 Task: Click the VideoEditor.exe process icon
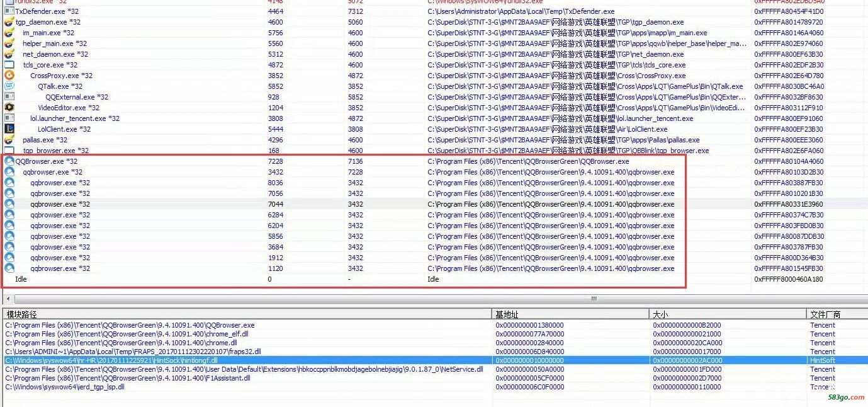click(9, 108)
